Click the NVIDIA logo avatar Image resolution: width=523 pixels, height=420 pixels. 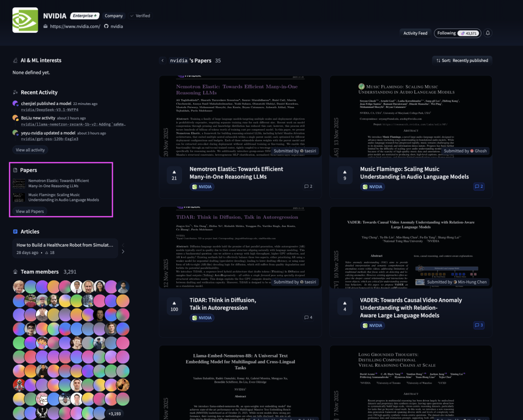click(25, 20)
